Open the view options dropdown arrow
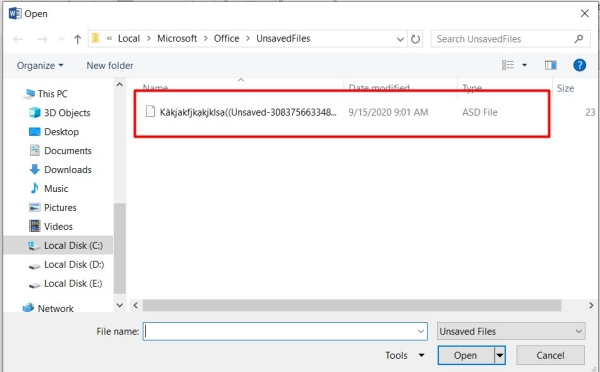 [x=525, y=65]
